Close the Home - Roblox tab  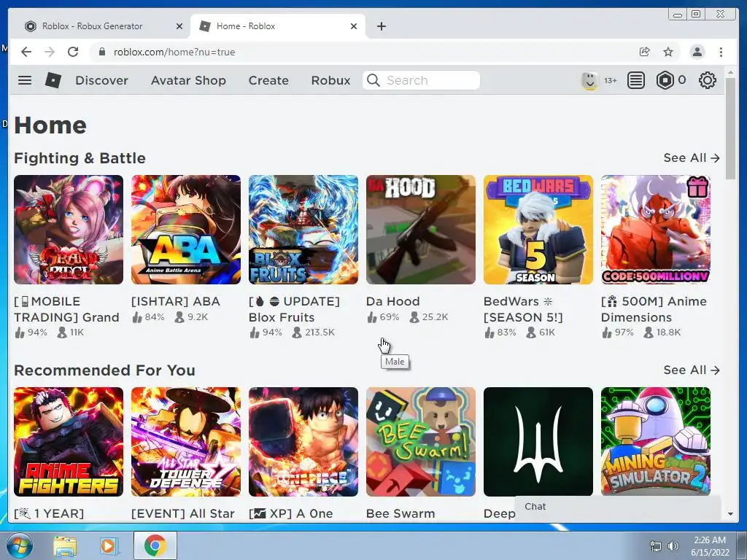point(354,26)
